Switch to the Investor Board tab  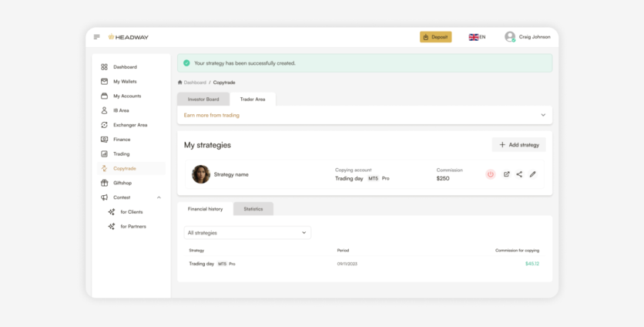click(x=203, y=99)
